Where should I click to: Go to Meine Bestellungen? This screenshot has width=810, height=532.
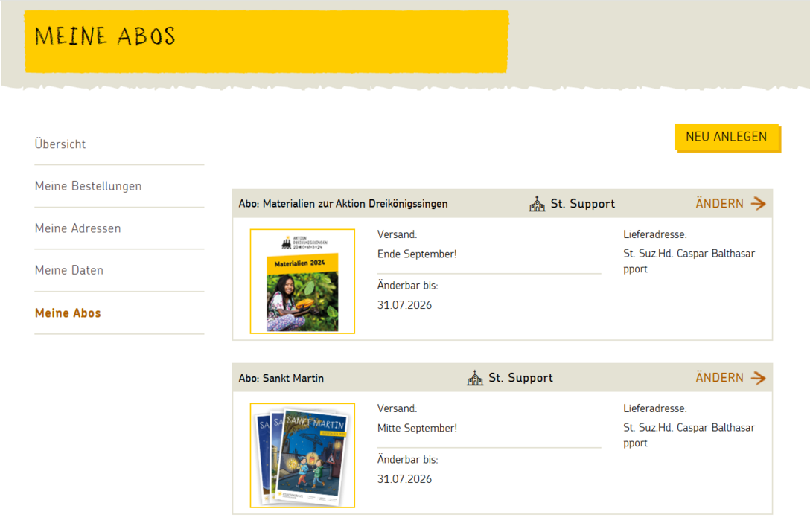(x=89, y=186)
